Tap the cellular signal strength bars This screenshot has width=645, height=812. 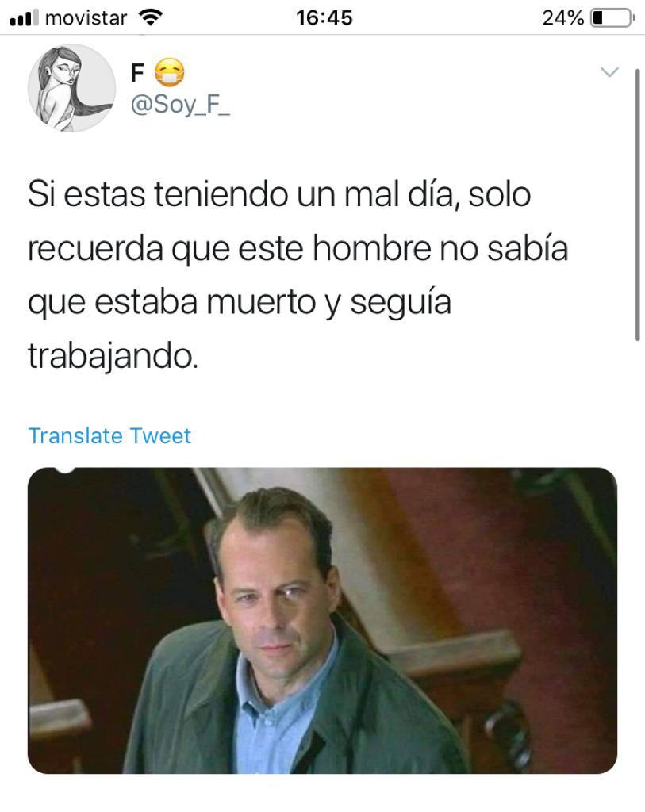pyautogui.click(x=25, y=17)
